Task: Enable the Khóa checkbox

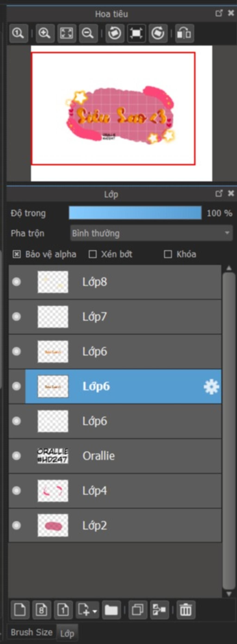Action: tap(168, 255)
